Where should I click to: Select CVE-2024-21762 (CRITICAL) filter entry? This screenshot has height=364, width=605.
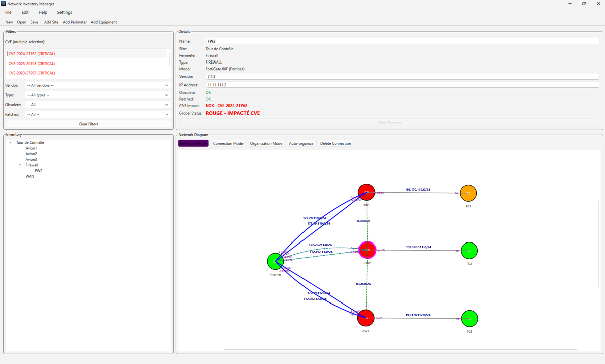[x=86, y=54]
